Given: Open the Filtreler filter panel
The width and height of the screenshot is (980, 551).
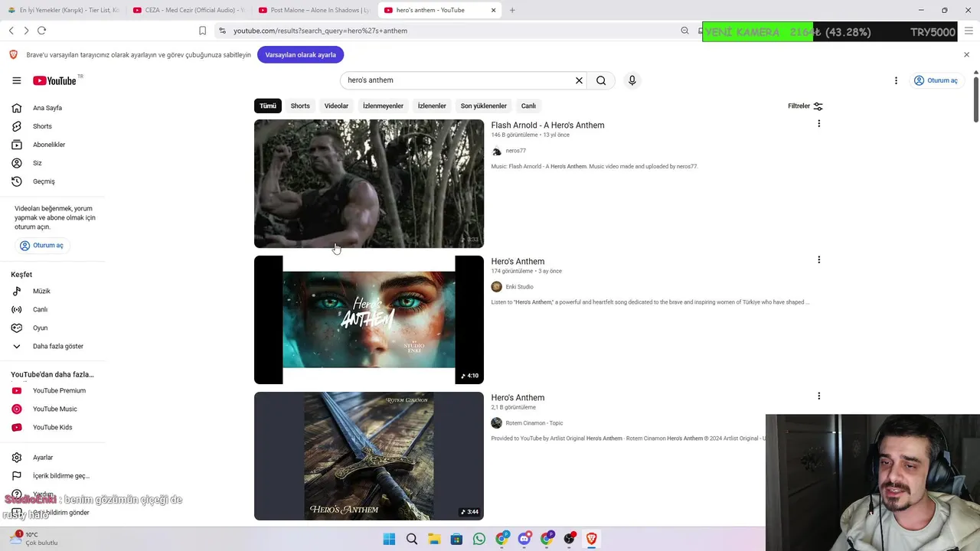Looking at the screenshot, I should tap(805, 106).
